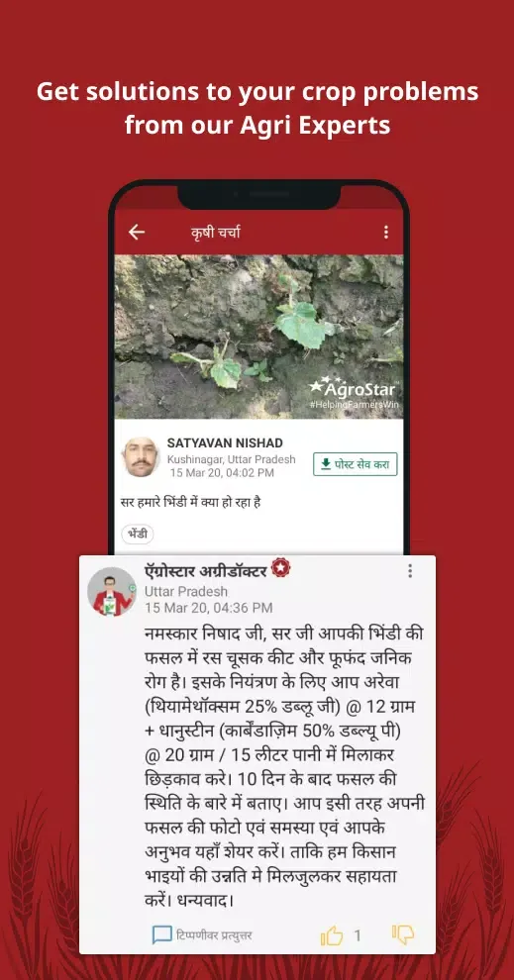Tap the download arrow icon in save button
The height and width of the screenshot is (980, 514).
[x=325, y=464]
